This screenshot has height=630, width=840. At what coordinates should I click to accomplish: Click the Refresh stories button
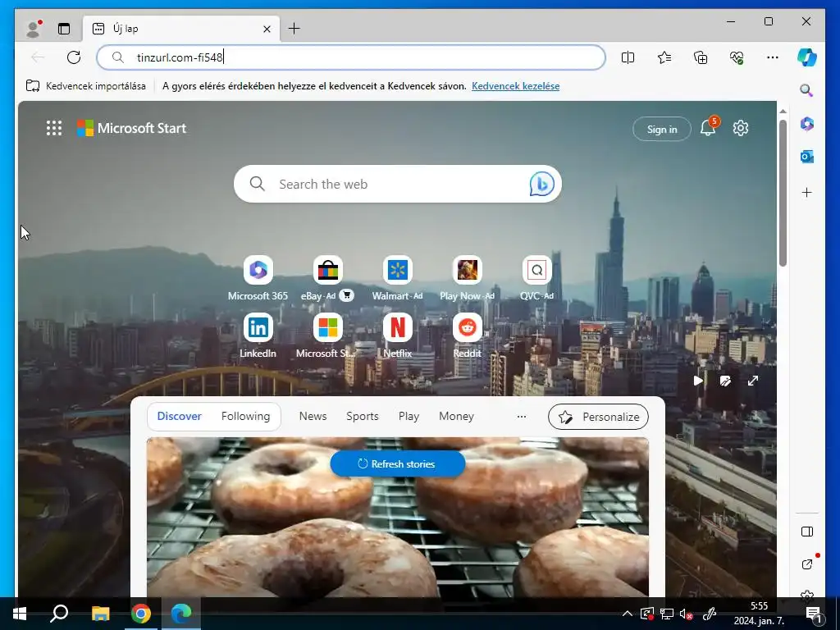398,464
